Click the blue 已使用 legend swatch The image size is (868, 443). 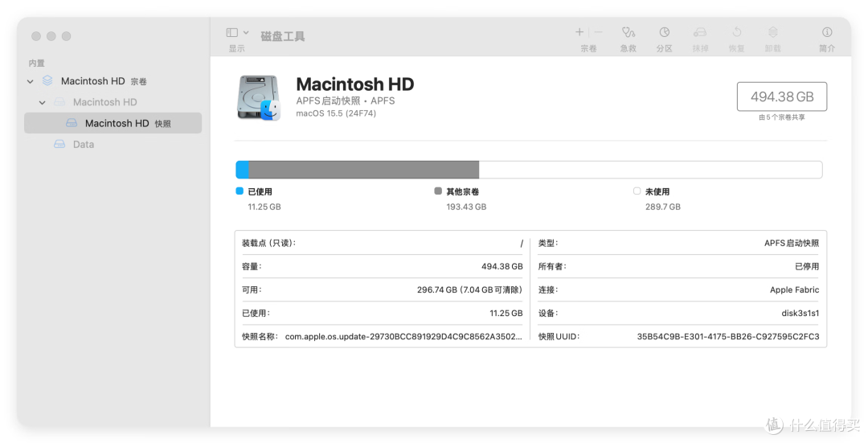240,191
